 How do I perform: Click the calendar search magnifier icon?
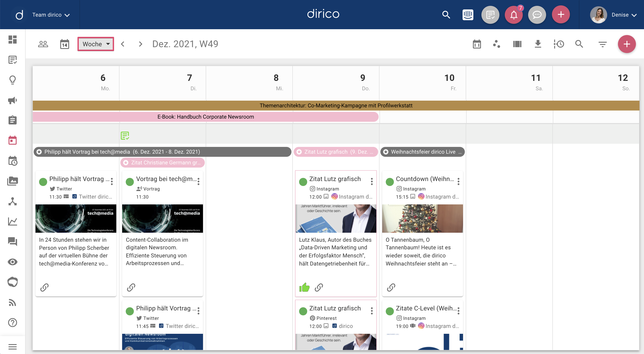[579, 44]
